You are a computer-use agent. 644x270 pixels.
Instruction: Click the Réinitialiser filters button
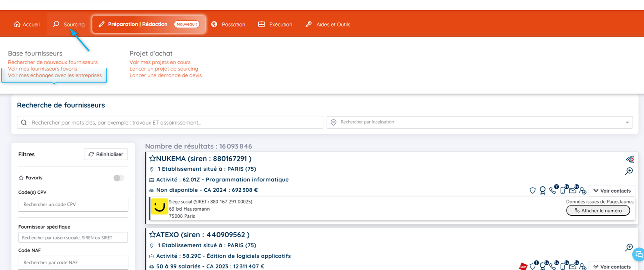(x=106, y=154)
